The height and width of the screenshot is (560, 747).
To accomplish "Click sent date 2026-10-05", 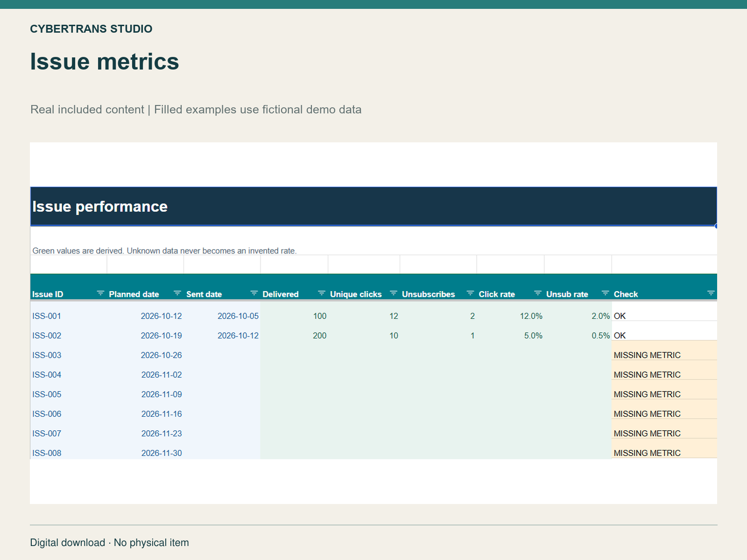I will (238, 316).
